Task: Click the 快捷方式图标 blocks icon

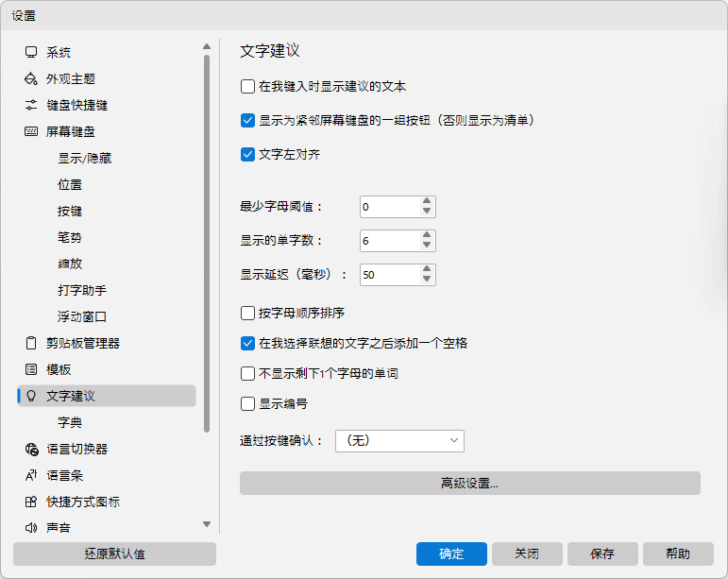Action: click(31, 502)
